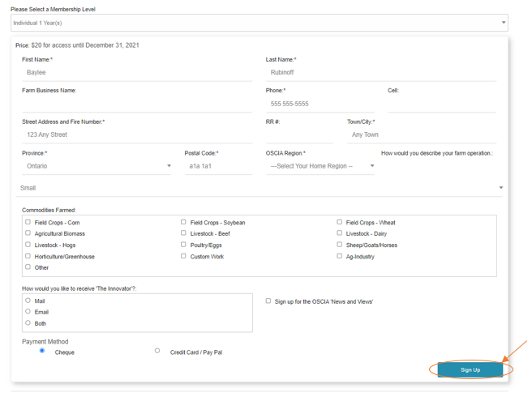Select the Horticulture/Greenhouse checkbox
Viewport: 532px width, 401px height.
(28, 256)
